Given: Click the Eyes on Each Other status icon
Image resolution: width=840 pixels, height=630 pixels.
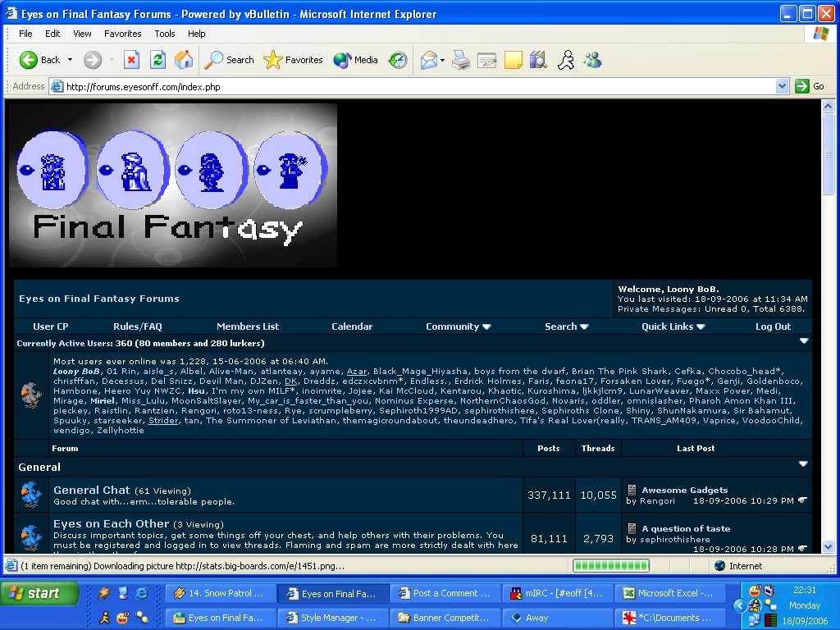Looking at the screenshot, I should pos(32,536).
